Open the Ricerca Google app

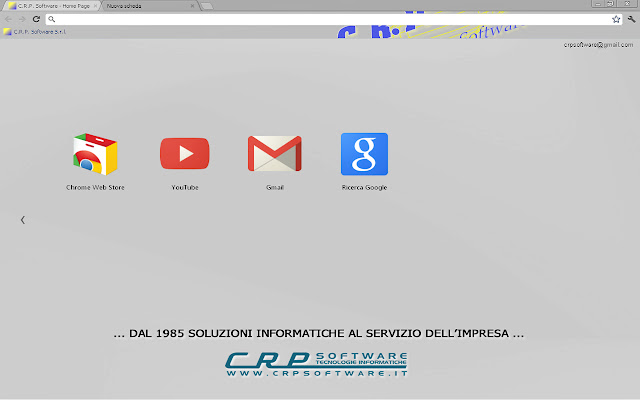click(364, 154)
